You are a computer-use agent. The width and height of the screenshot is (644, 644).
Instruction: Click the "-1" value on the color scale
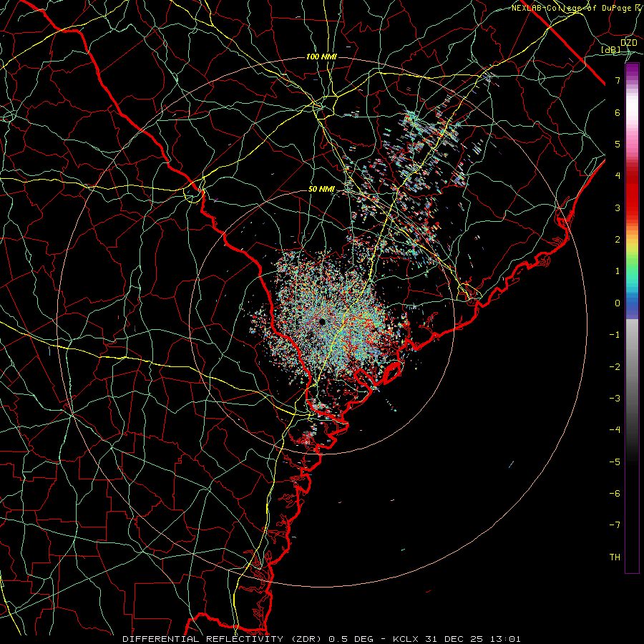tap(615, 335)
